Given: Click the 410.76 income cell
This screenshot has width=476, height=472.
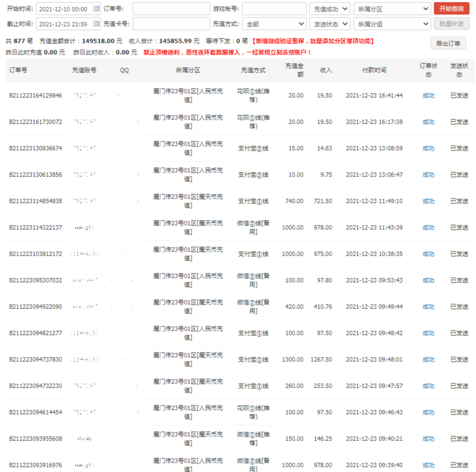Looking at the screenshot, I should pyautogui.click(x=323, y=307).
